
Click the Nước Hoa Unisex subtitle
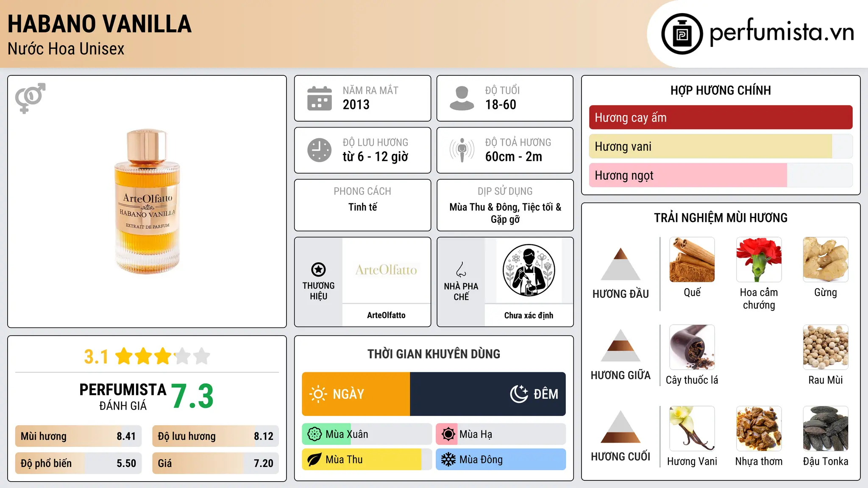(x=66, y=49)
